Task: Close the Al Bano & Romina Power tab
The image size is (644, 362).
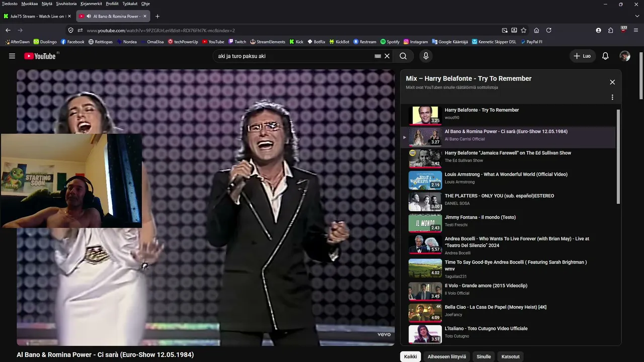Action: click(x=145, y=16)
